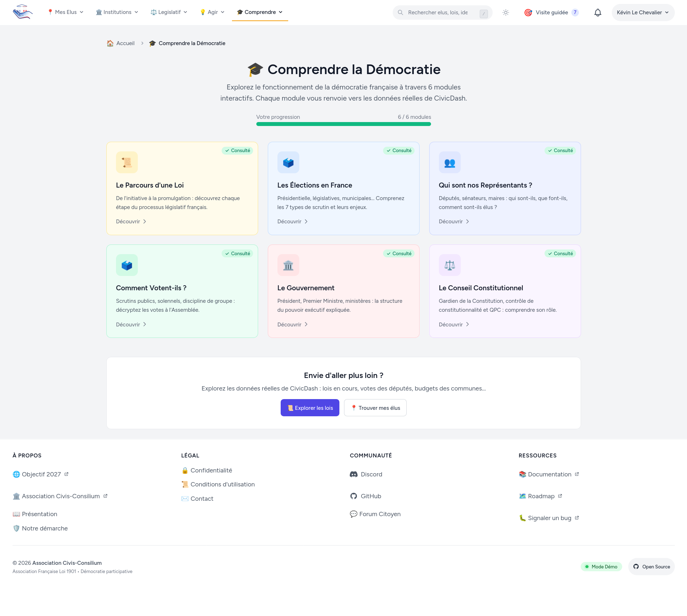Open the notifications bell
Viewport: 687px width, 616px height.
coord(598,13)
